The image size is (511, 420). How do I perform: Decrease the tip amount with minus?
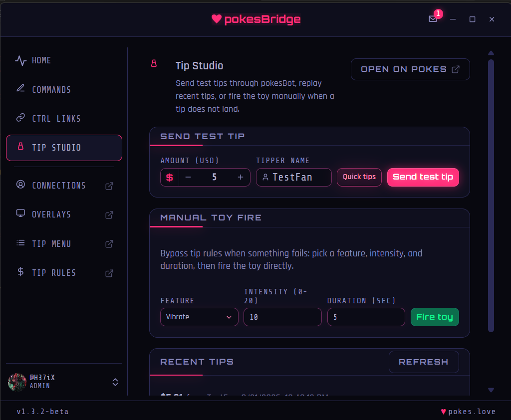[x=188, y=177]
